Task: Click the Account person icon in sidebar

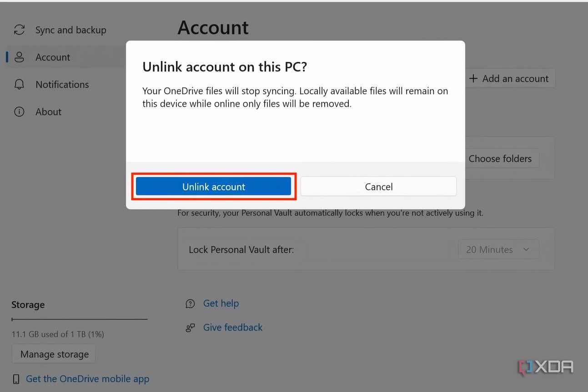Action: [x=19, y=57]
